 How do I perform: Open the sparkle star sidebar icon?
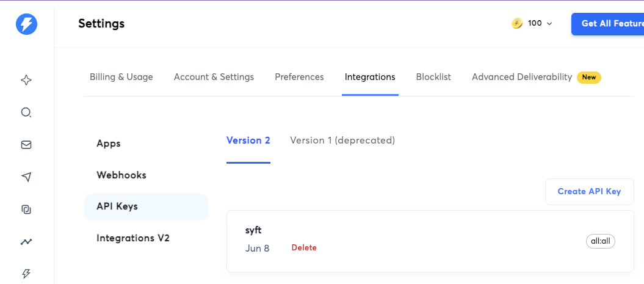pyautogui.click(x=26, y=80)
